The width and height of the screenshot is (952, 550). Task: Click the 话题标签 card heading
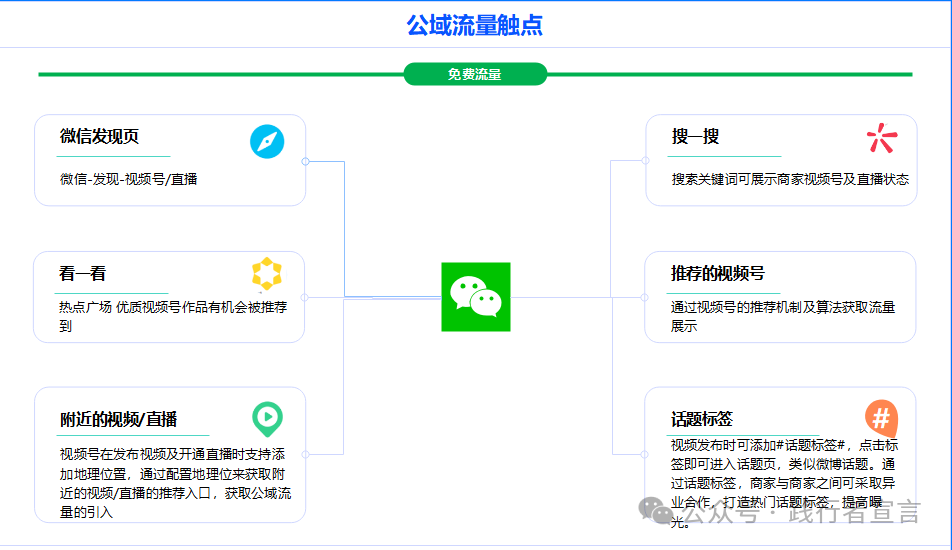click(702, 419)
